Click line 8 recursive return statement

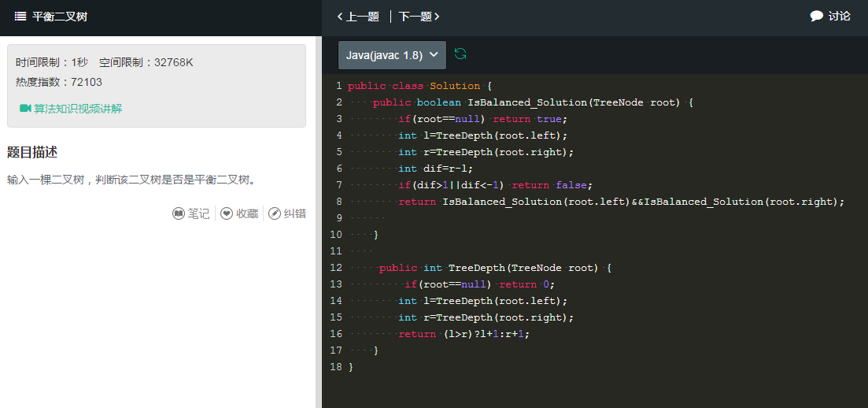pyautogui.click(x=622, y=202)
